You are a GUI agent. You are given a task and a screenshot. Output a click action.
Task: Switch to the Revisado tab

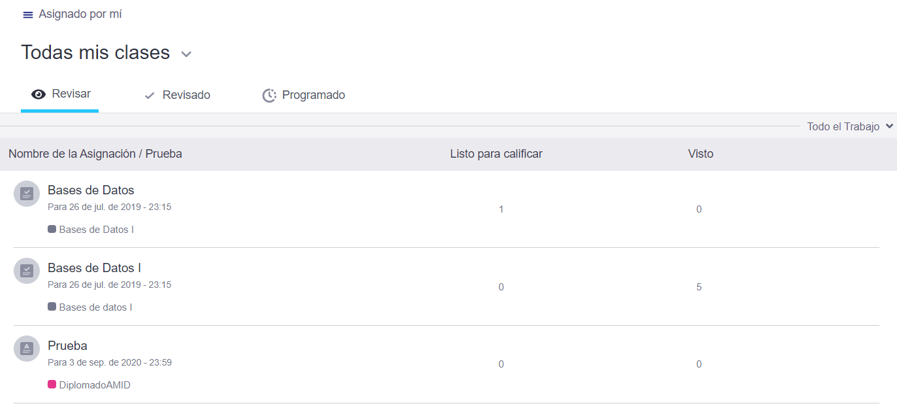pyautogui.click(x=186, y=96)
